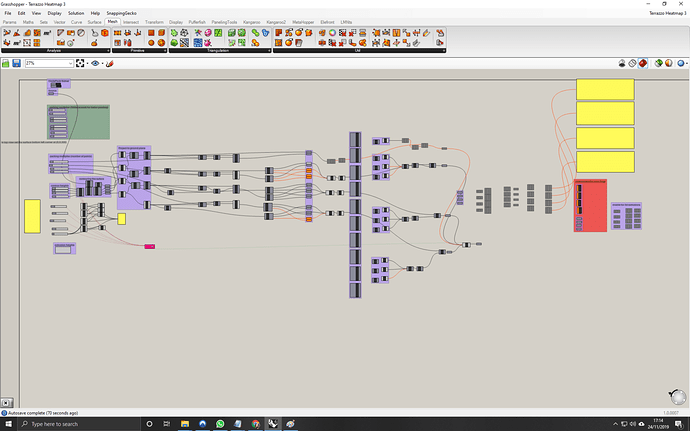Toggle preview of selected objects only

(658, 63)
